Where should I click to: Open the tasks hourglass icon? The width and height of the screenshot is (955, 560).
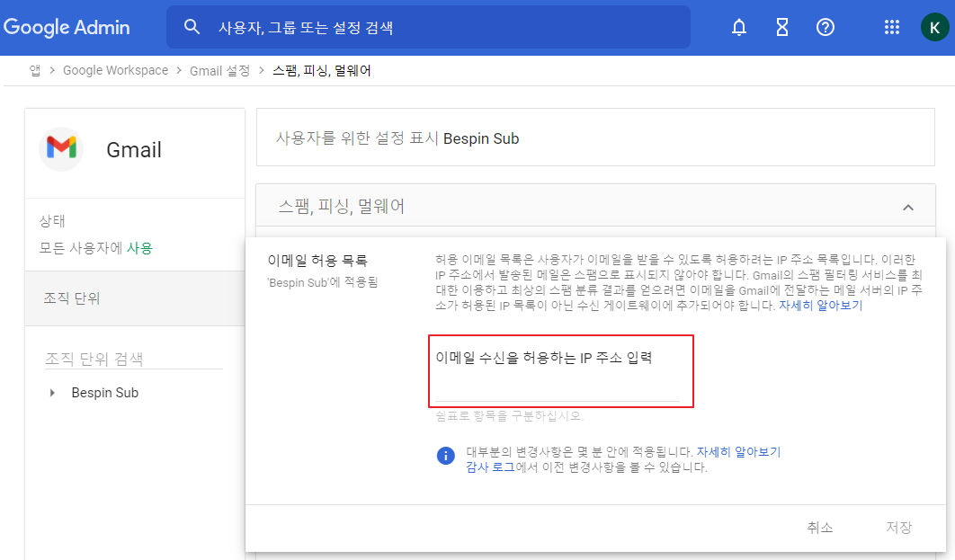tap(782, 27)
